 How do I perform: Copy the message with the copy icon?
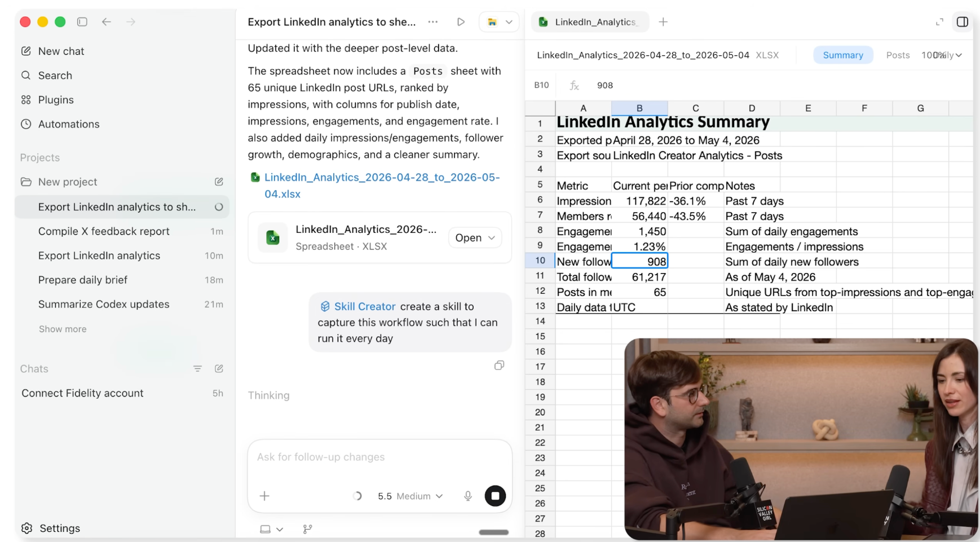[499, 365]
